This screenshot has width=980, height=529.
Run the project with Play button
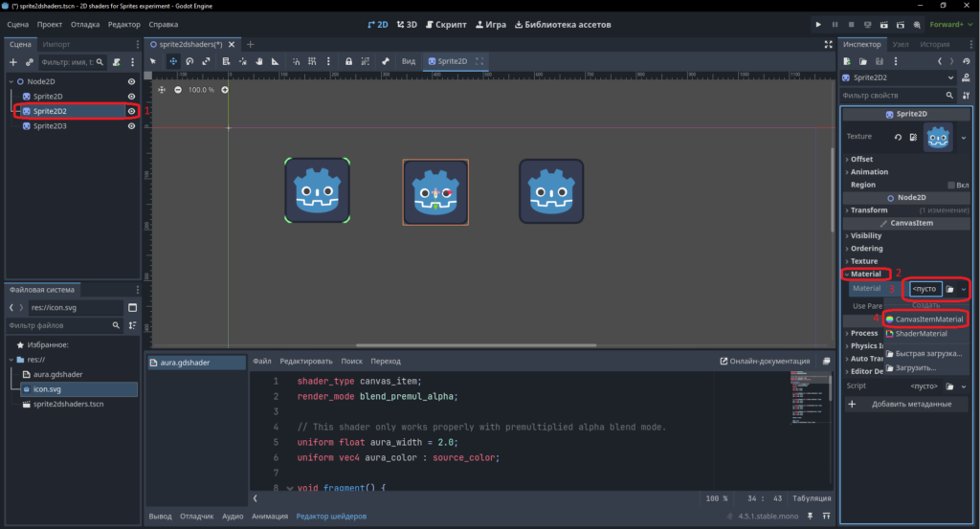(x=818, y=24)
